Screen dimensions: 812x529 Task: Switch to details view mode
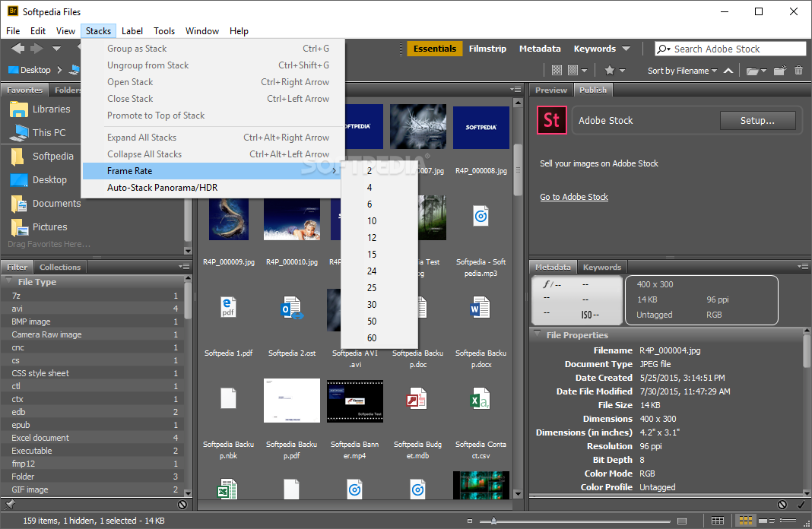pyautogui.click(x=766, y=521)
